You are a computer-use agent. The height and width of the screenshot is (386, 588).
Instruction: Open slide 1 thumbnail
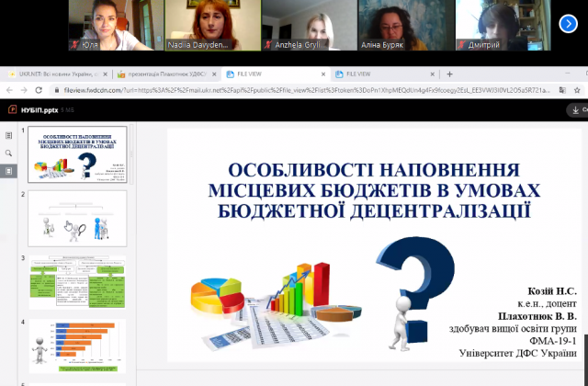pos(77,154)
